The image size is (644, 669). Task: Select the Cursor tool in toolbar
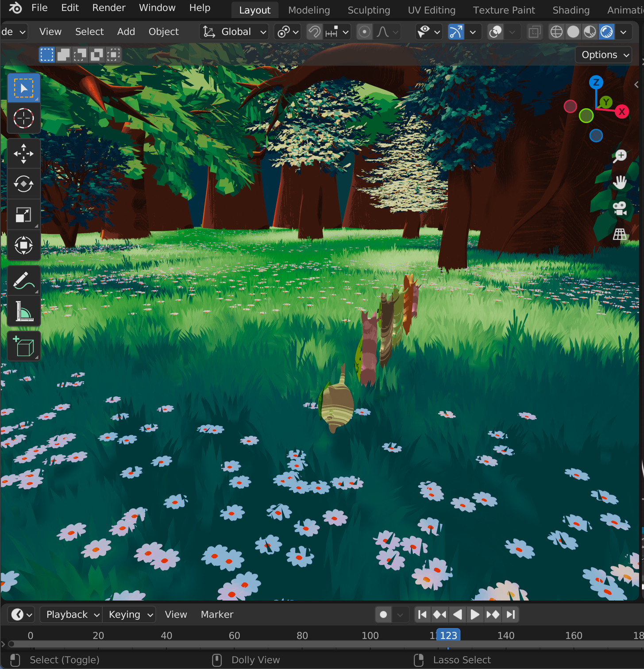click(x=23, y=118)
